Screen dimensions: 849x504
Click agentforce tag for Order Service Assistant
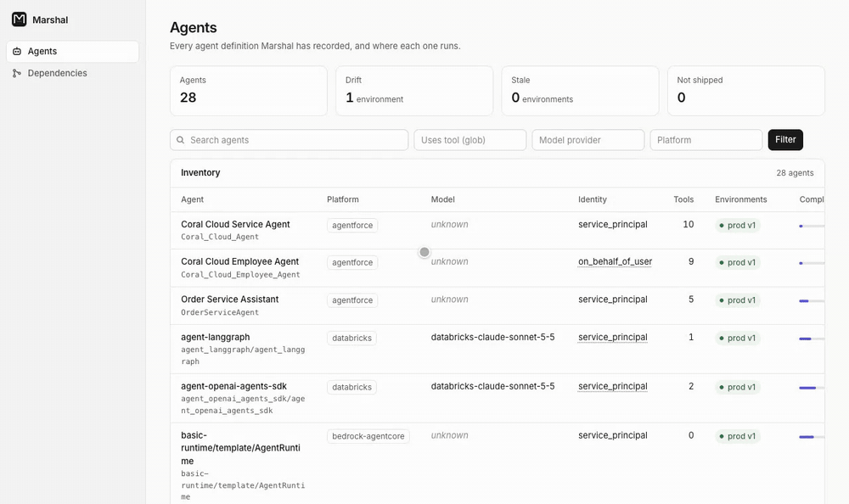point(352,300)
